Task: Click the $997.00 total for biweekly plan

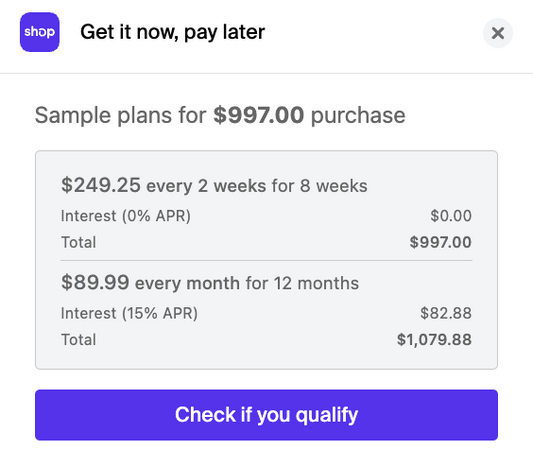Action: [441, 242]
